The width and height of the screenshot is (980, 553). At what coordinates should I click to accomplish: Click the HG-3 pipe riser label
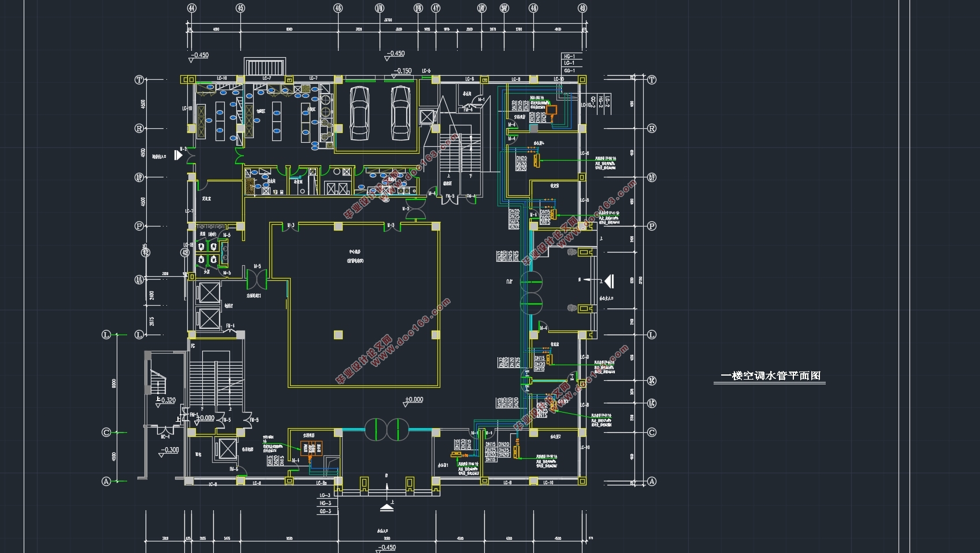tap(325, 503)
